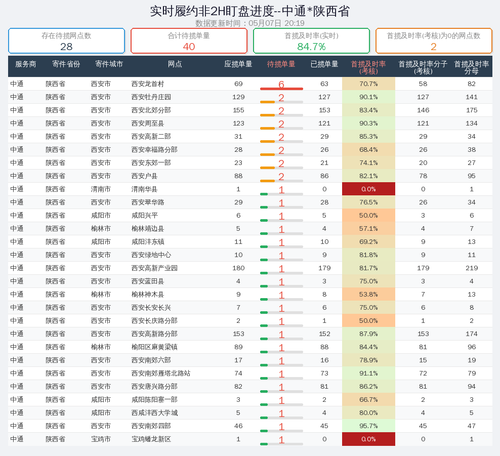Select the 西安户县 station name
Viewport: 500px width, 456px height.
[x=144, y=176]
